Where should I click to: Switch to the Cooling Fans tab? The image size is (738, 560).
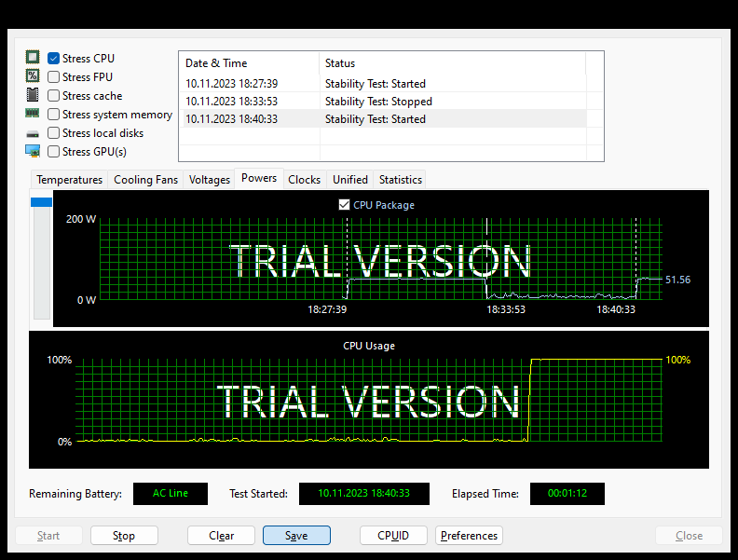tap(146, 180)
